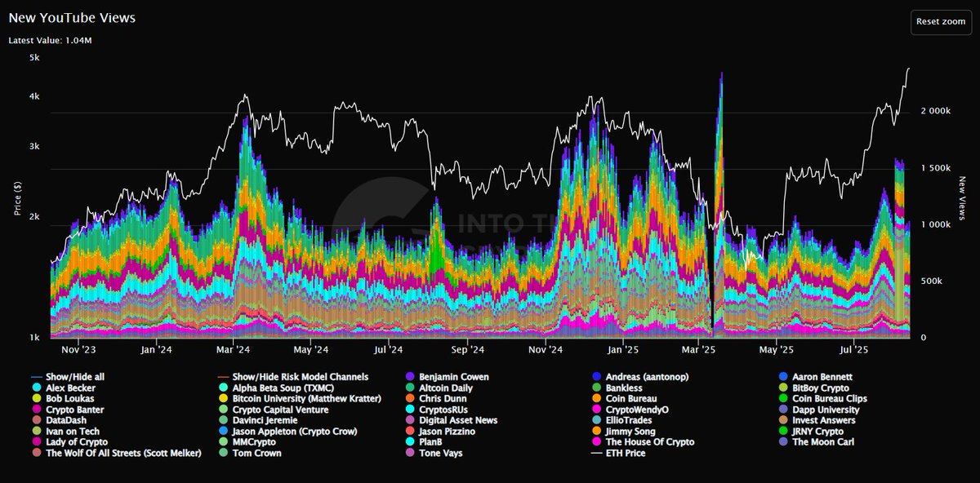The width and height of the screenshot is (980, 483).
Task: Click the Price ($) axis title
Action: point(17,197)
